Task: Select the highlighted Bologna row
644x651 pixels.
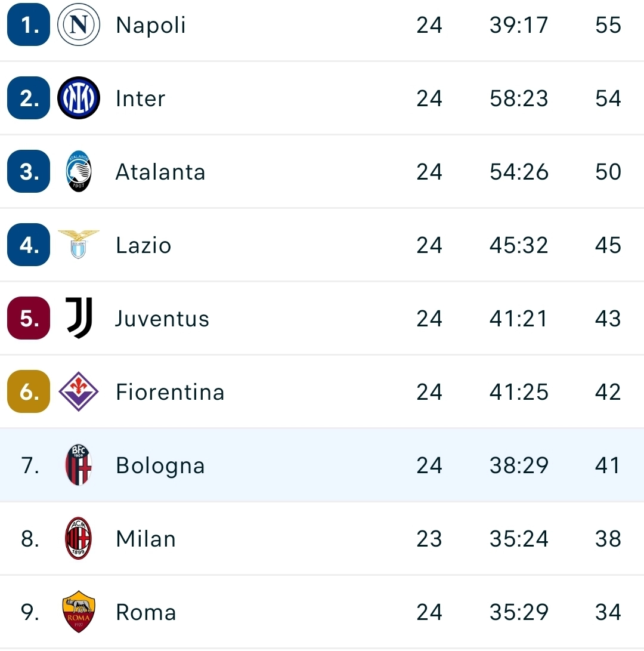Action: pos(322,465)
